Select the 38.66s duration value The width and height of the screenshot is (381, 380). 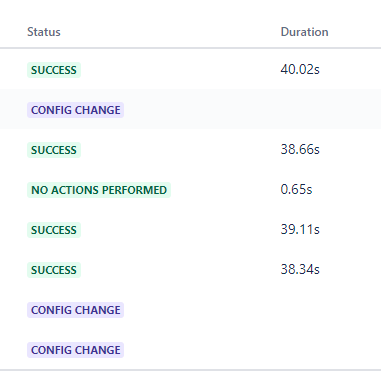click(300, 149)
